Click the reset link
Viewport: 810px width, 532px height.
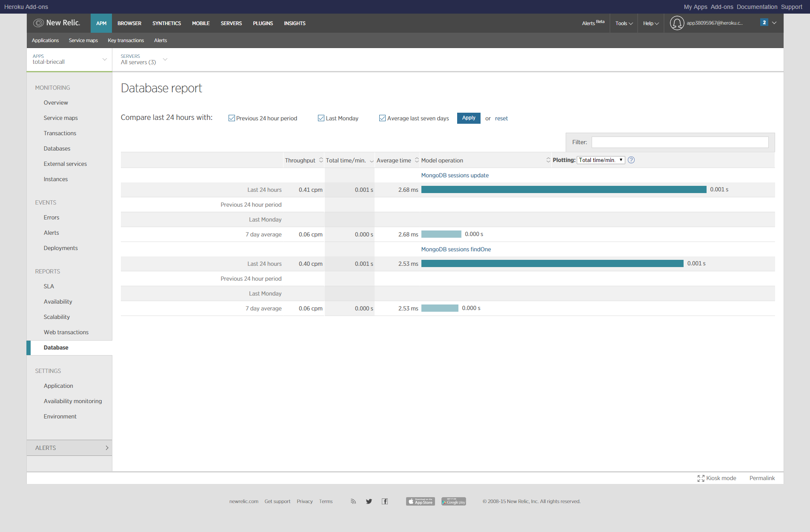501,118
